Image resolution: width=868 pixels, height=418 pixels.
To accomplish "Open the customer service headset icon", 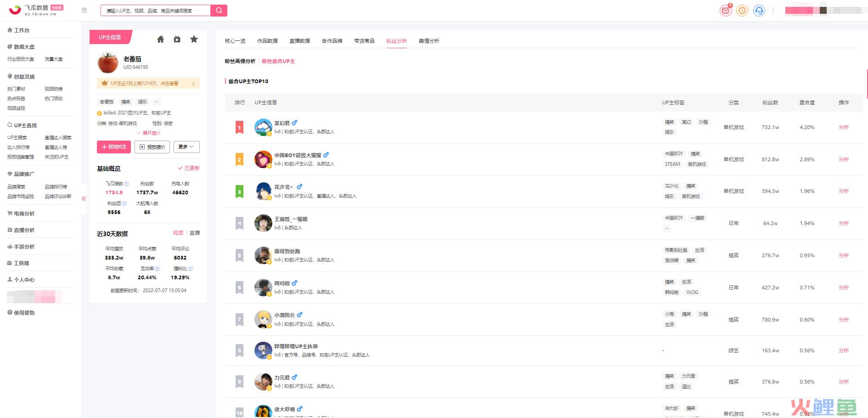I will click(759, 11).
